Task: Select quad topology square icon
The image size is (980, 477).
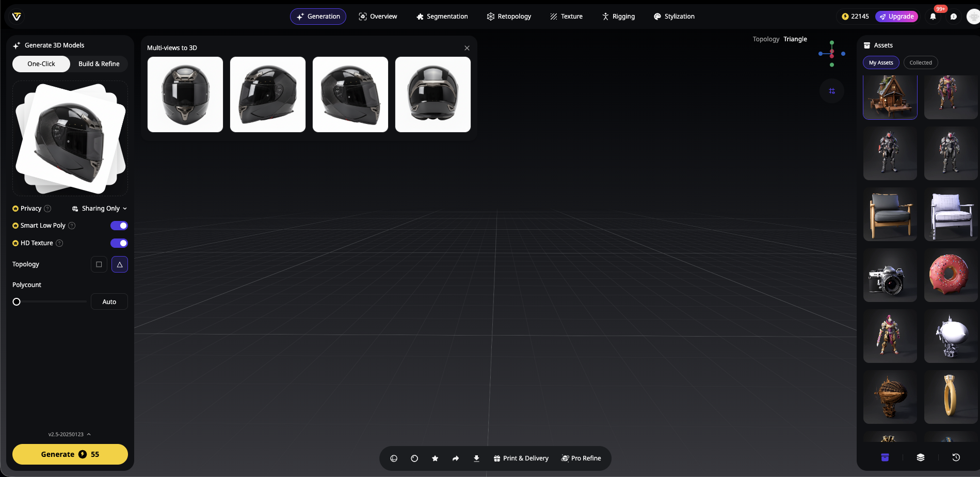Action: click(99, 264)
